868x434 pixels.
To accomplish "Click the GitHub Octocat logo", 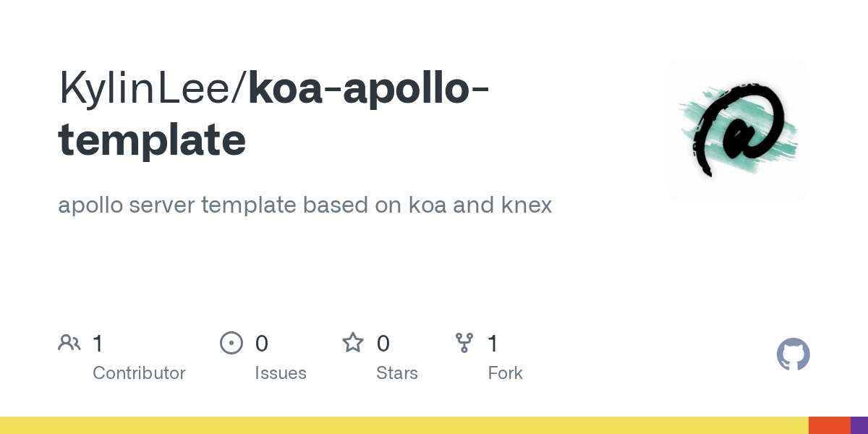I will point(793,354).
